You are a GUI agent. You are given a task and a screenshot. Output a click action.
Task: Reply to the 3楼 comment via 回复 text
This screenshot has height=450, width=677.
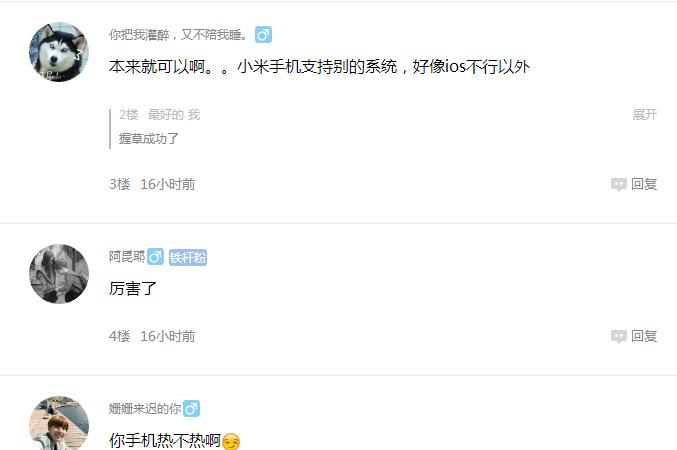click(x=644, y=184)
